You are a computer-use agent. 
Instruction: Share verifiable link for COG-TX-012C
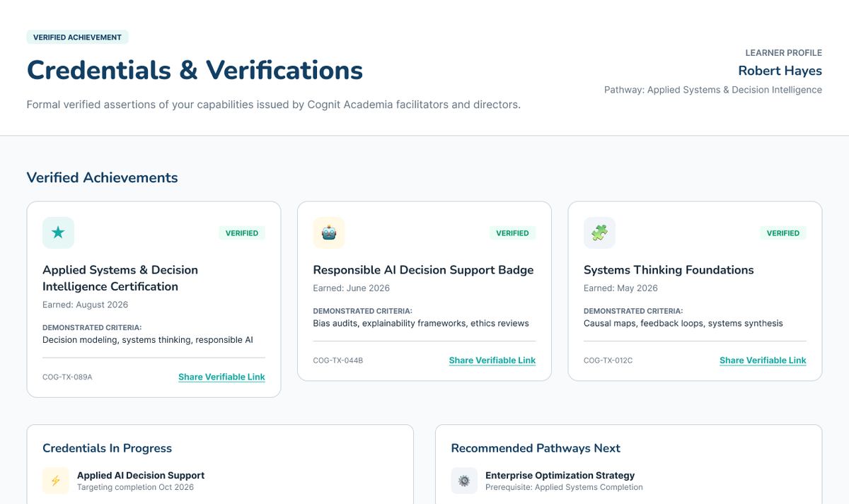pyautogui.click(x=763, y=361)
